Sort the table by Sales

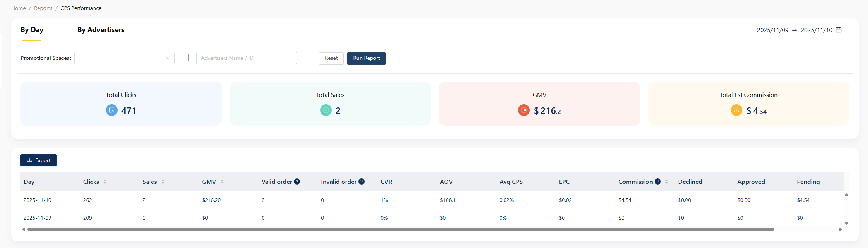(x=163, y=182)
